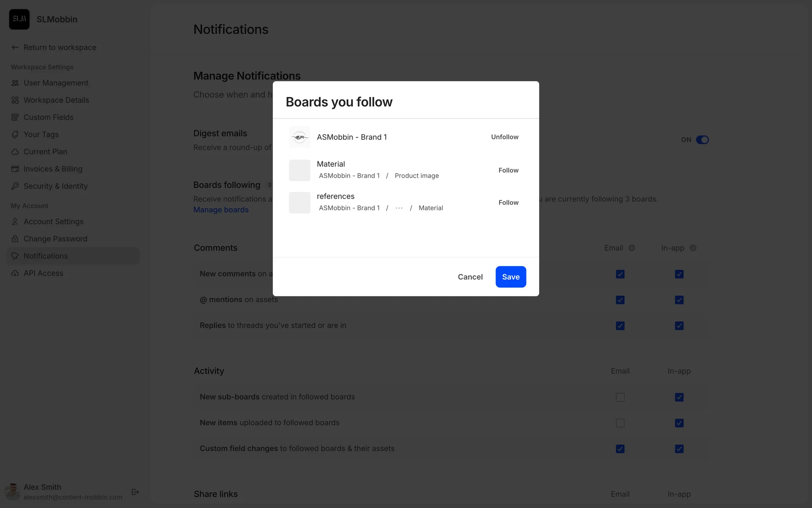Image resolution: width=812 pixels, height=508 pixels.
Task: Click the SLMobbin workspace logo icon
Action: click(x=19, y=19)
